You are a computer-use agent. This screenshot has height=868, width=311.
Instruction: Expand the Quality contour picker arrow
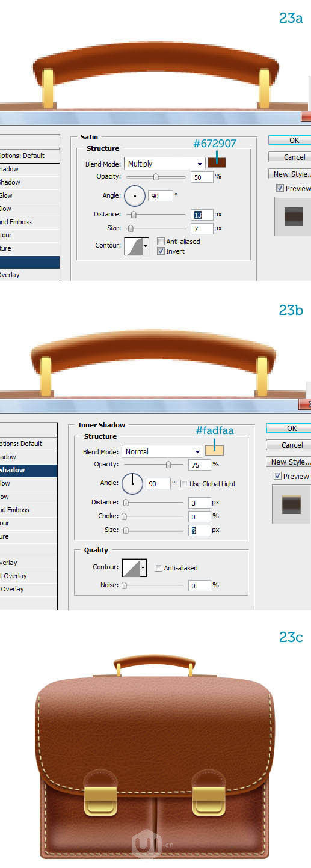tap(143, 567)
